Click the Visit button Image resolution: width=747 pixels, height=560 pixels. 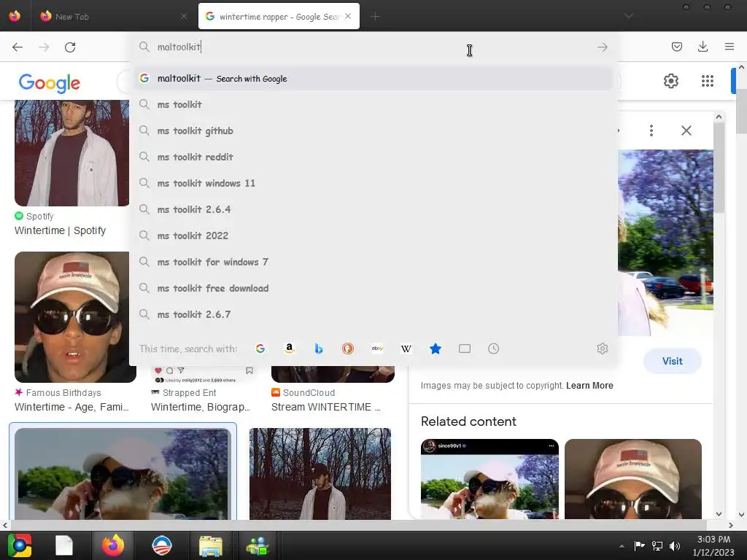[672, 361]
